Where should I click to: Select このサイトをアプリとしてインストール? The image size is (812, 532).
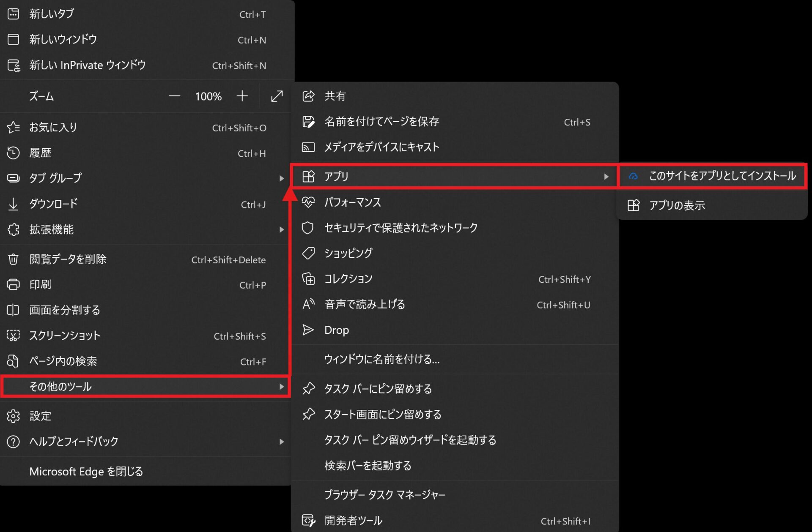(x=722, y=176)
